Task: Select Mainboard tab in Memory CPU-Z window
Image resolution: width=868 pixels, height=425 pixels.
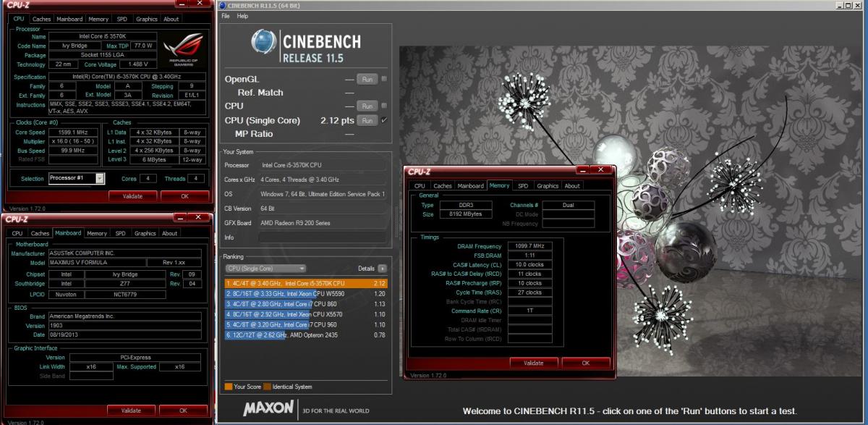Action: [470, 185]
